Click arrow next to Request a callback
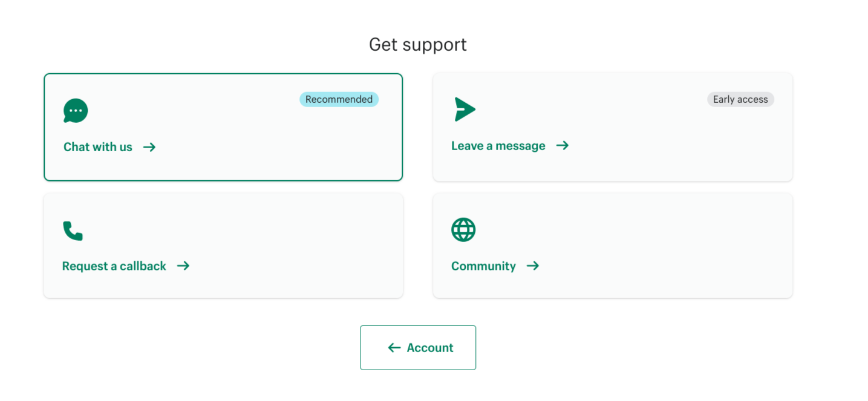This screenshot has height=401, width=868. tap(183, 266)
